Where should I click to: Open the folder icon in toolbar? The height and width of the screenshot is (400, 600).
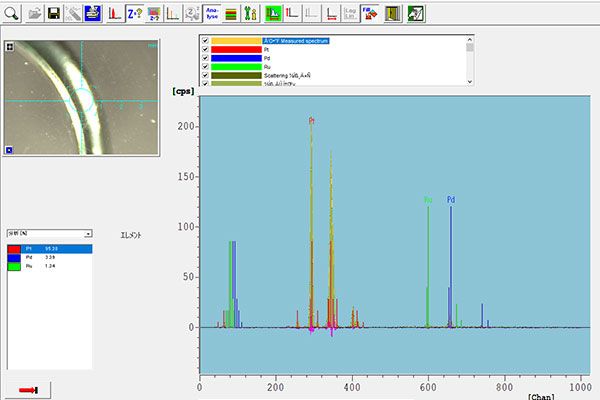33,13
